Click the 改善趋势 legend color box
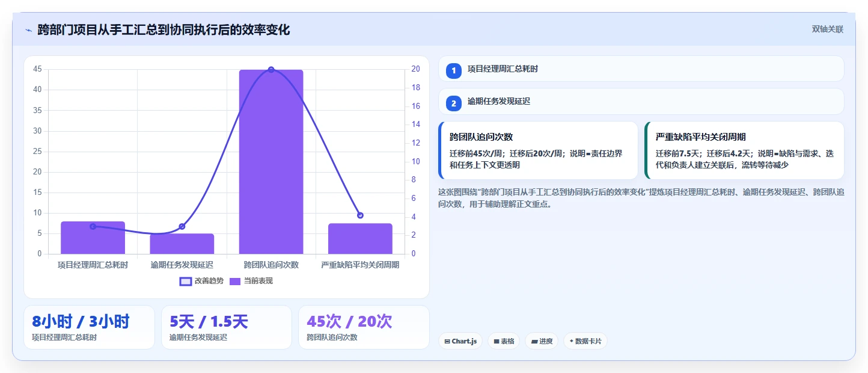The width and height of the screenshot is (868, 373). point(186,282)
